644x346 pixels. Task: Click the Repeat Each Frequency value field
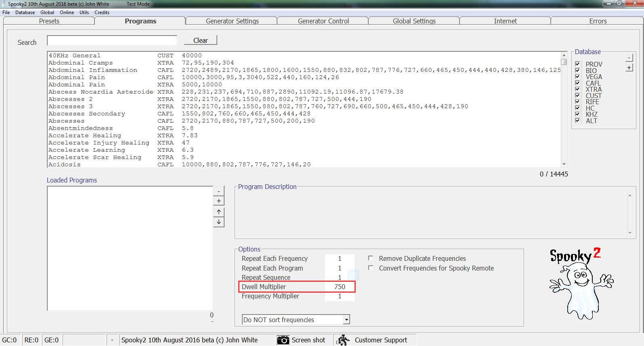click(x=340, y=258)
